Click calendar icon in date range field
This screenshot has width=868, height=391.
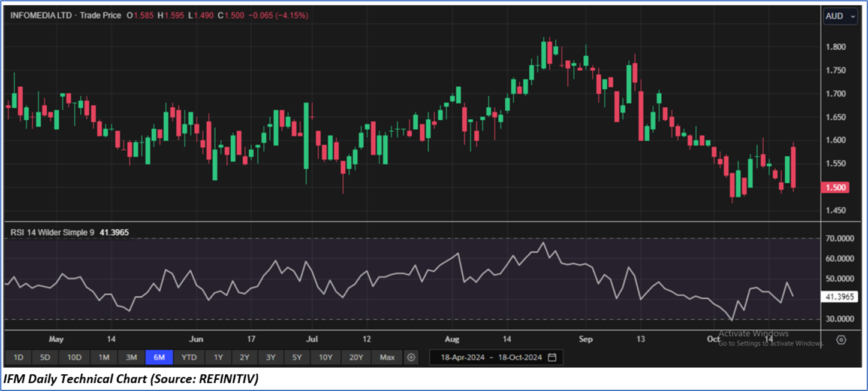(552, 357)
